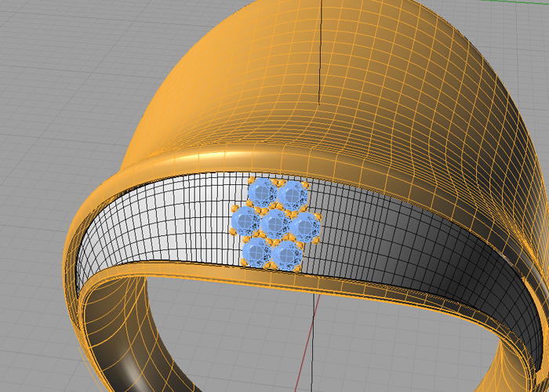This screenshot has width=549, height=392.
Task: Click the red axis line below the ring
Action: 308,345
